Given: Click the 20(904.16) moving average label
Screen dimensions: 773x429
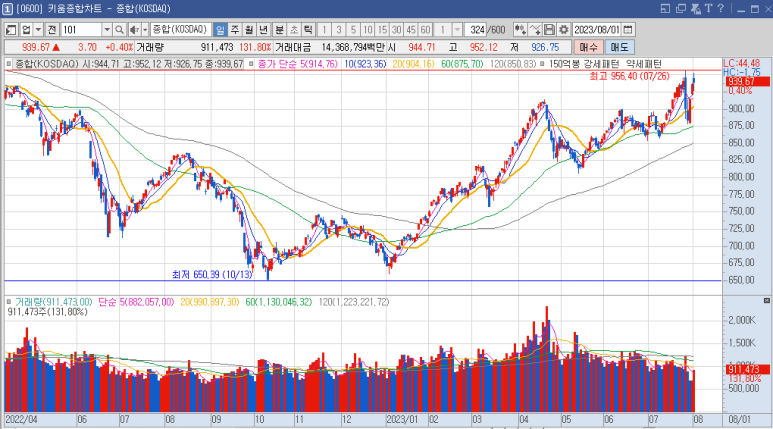Looking at the screenshot, I should [413, 64].
